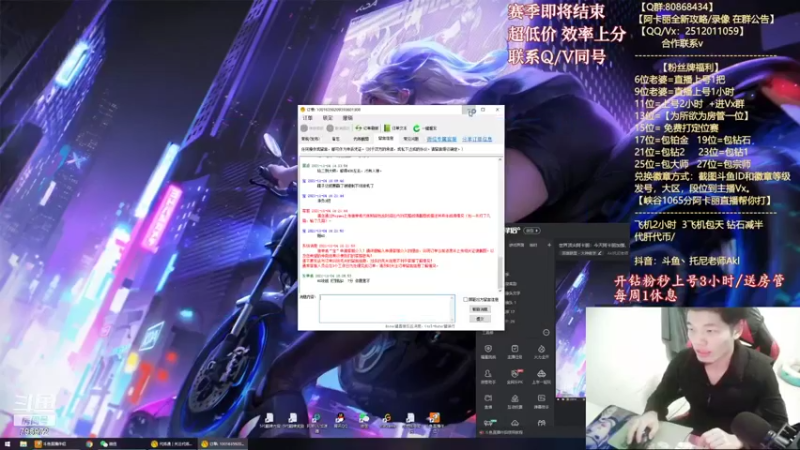Viewport: 800px width, 450px height.
Task: Open the 订单 menu in order window
Action: (308, 118)
